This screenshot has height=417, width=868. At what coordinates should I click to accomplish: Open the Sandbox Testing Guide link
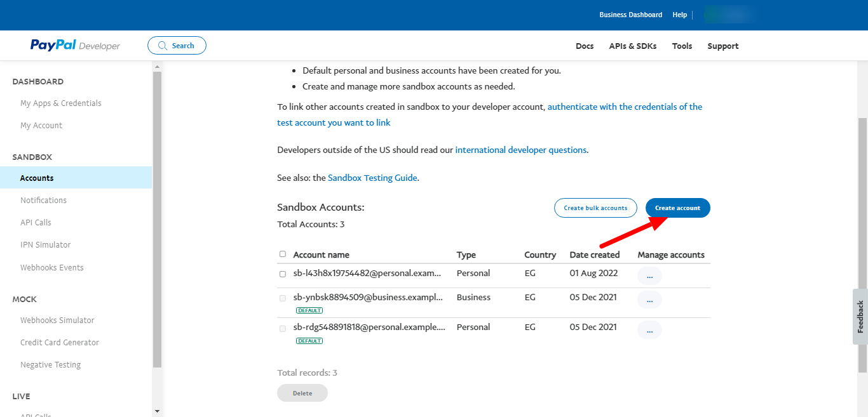click(x=372, y=178)
